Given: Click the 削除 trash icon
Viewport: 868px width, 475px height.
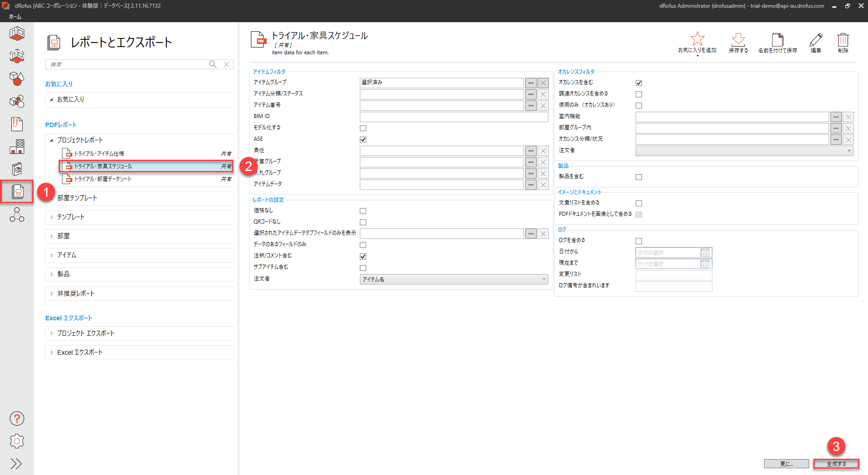Looking at the screenshot, I should coord(843,39).
